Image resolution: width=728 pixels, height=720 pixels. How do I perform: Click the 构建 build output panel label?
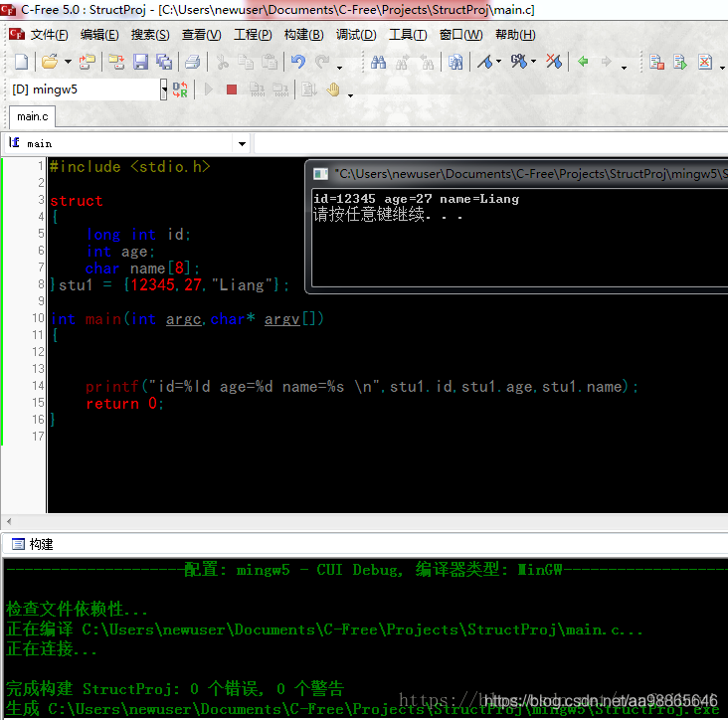pyautogui.click(x=41, y=544)
